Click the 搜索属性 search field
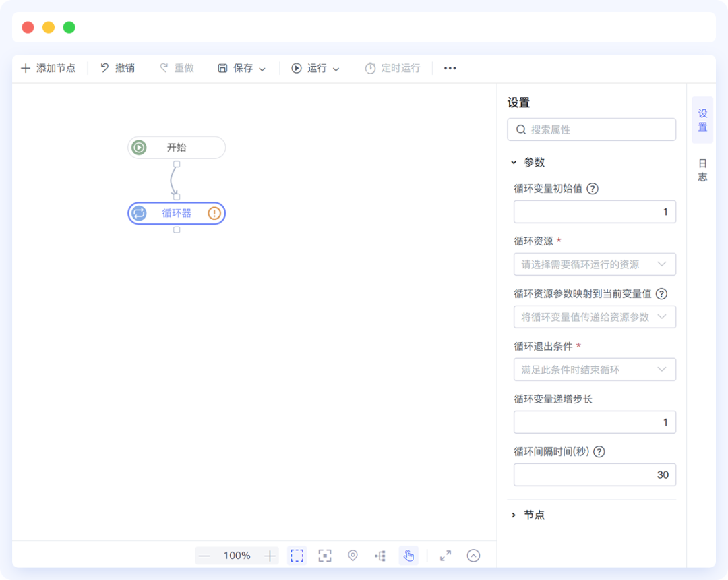Image resolution: width=728 pixels, height=580 pixels. pyautogui.click(x=591, y=129)
